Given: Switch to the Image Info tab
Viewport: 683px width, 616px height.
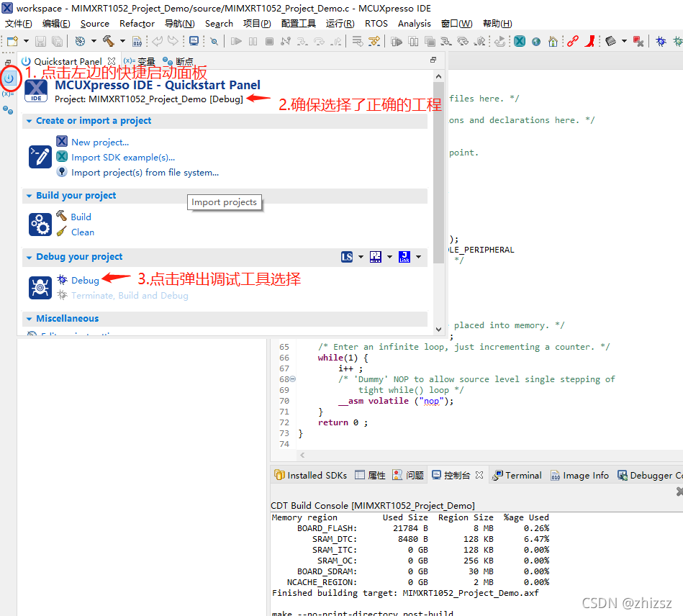Looking at the screenshot, I should 580,475.
